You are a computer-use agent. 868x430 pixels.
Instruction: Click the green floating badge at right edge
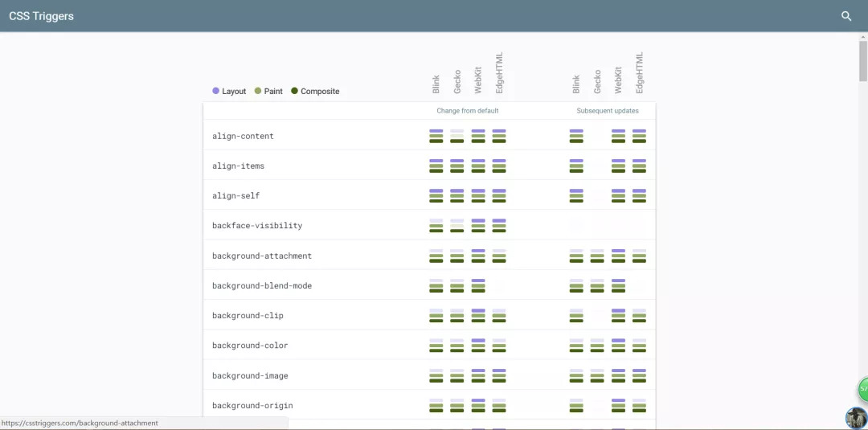[x=863, y=389]
